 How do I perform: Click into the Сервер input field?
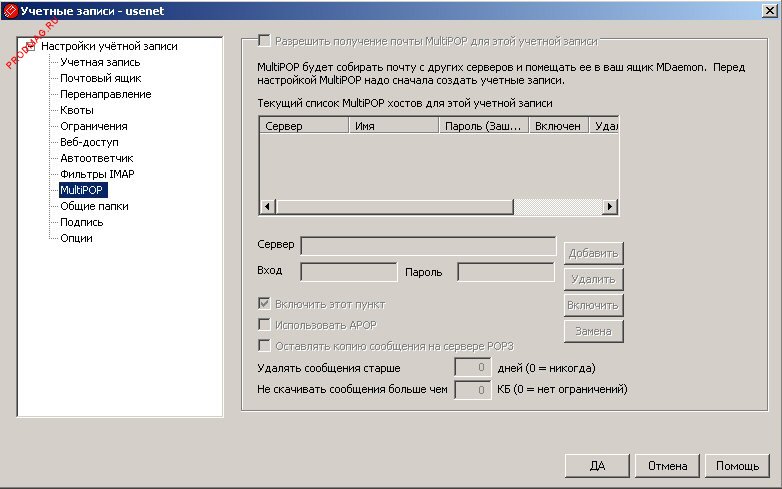point(428,246)
